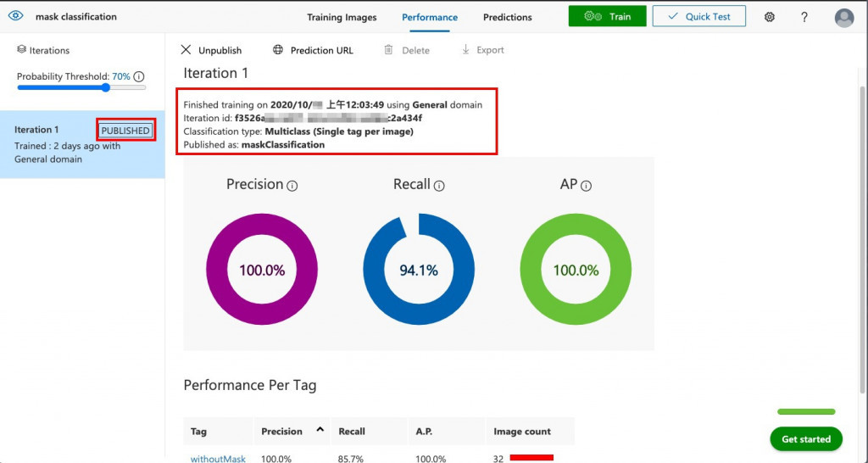This screenshot has height=463, width=868.
Task: Sort by the Precision column arrow
Action: 320,429
